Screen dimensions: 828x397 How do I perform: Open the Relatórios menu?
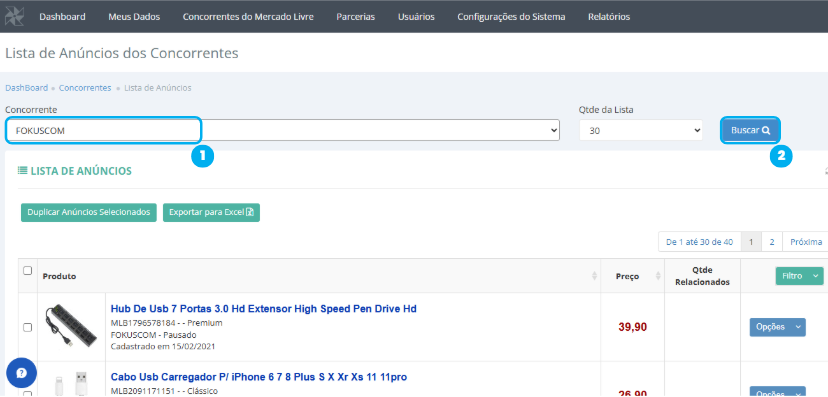tap(609, 16)
